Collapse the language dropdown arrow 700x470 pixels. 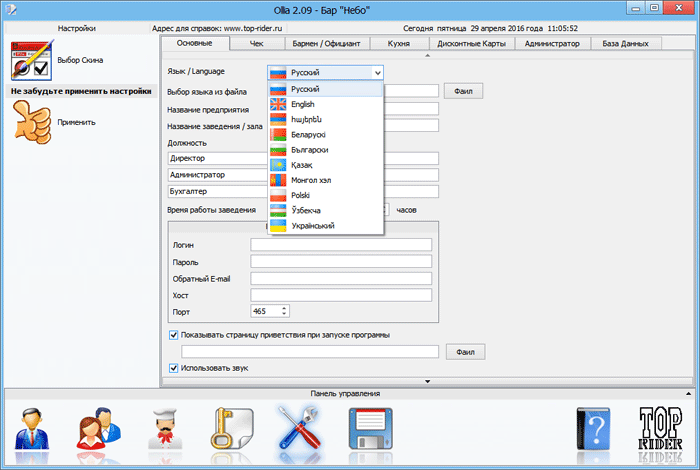[x=376, y=73]
